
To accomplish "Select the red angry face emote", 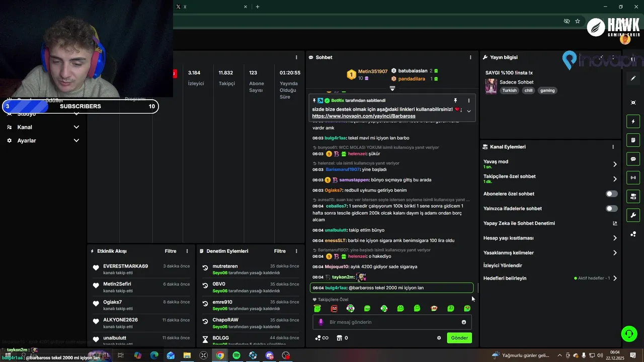I will (x=334, y=308).
